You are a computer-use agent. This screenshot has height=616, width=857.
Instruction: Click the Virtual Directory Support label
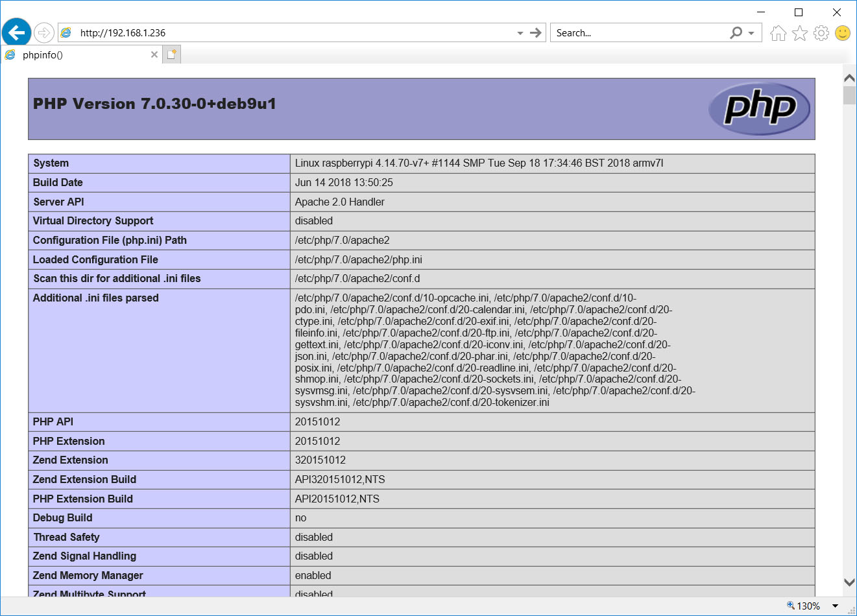(93, 221)
